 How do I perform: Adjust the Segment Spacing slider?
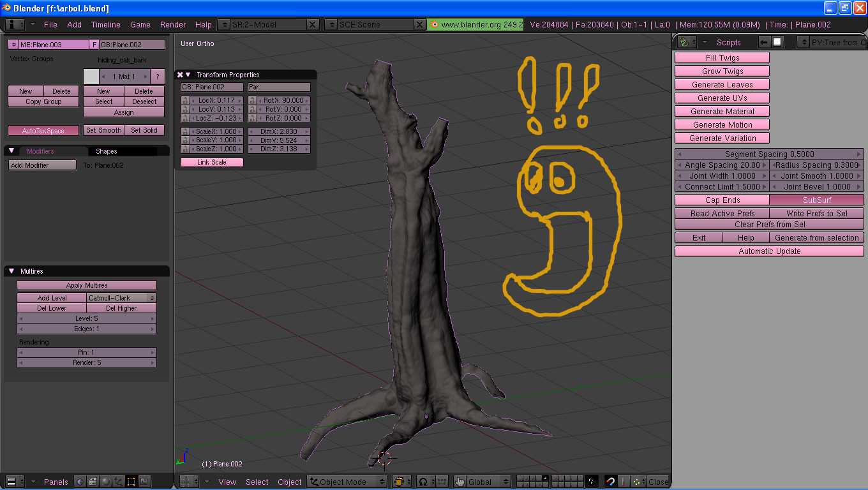click(769, 154)
